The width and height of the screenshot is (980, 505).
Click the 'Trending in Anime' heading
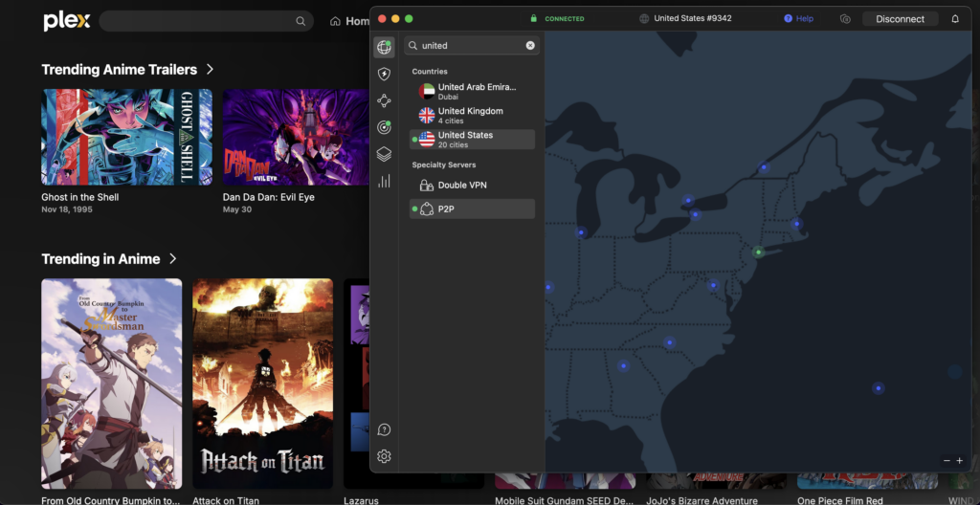click(100, 259)
